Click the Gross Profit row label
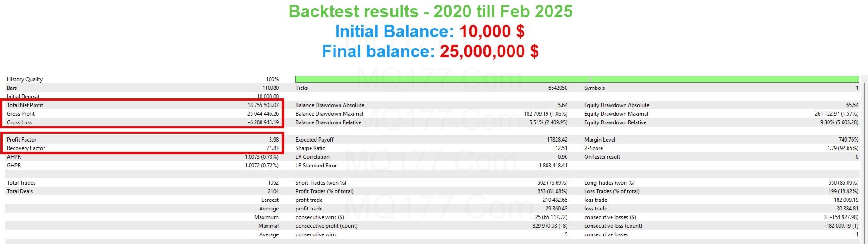This screenshot has height=244, width=868. pyautogui.click(x=20, y=114)
